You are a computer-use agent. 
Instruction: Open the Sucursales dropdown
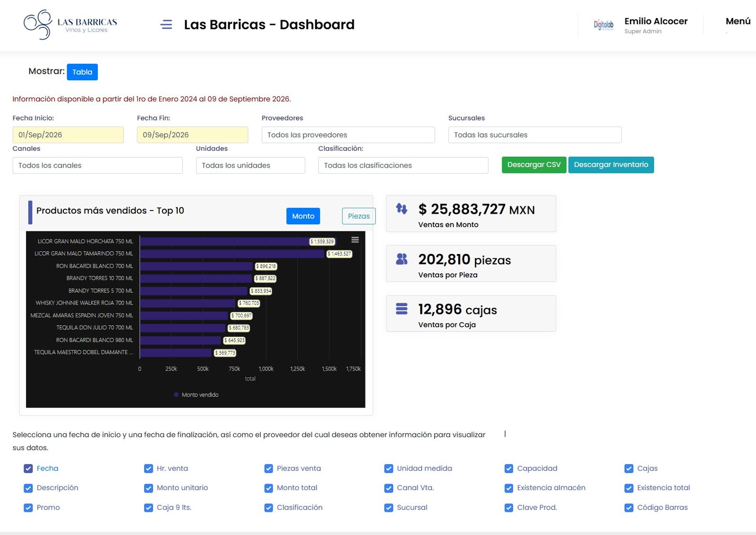(x=534, y=135)
